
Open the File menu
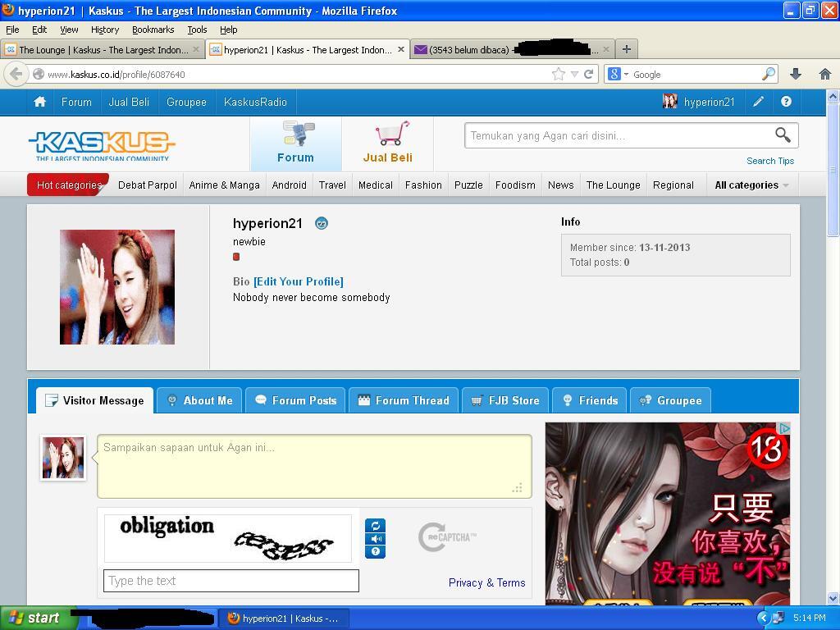pos(12,30)
